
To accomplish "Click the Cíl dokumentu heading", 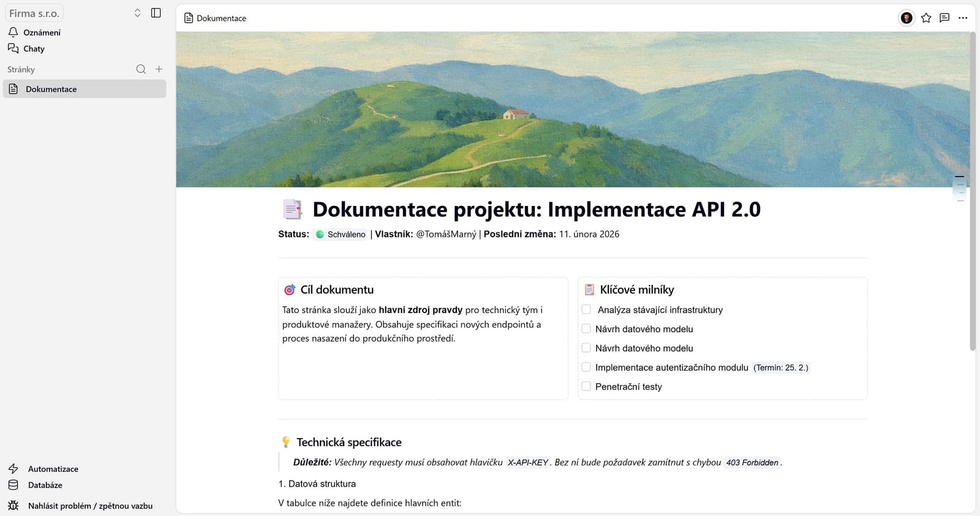I will click(x=337, y=290).
